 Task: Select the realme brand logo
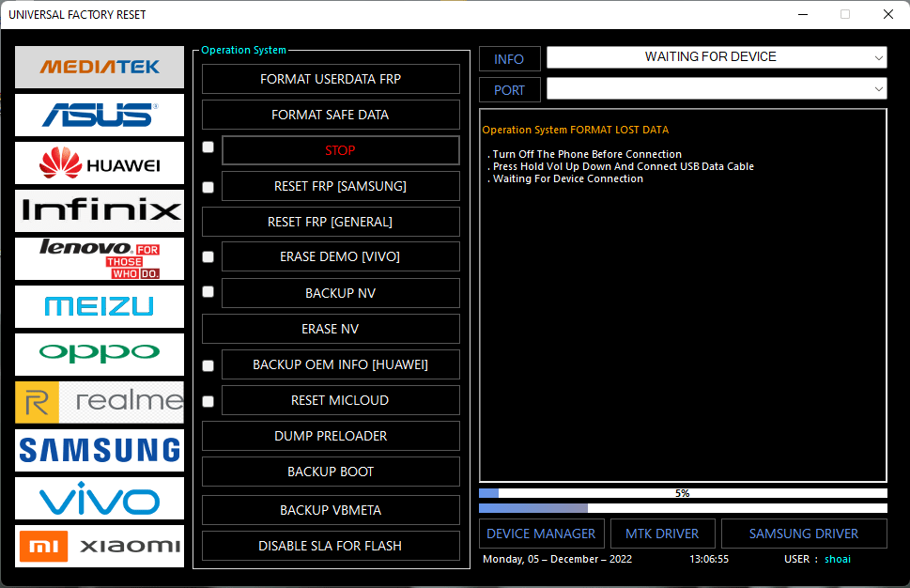pos(99,402)
